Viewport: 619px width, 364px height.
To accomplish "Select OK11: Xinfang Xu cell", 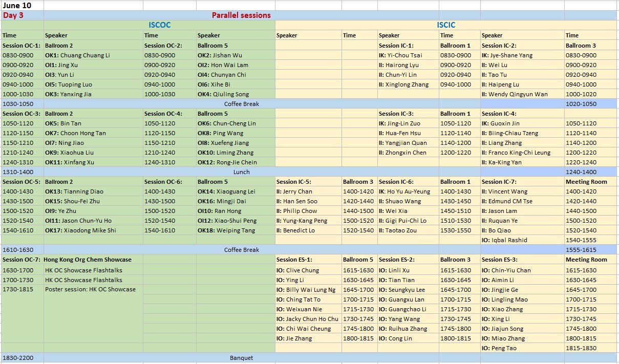I will coord(93,162).
